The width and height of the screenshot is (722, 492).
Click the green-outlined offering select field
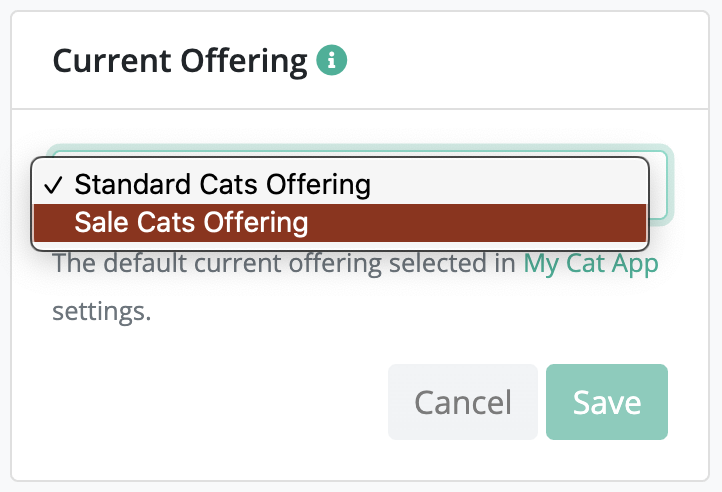[660, 185]
